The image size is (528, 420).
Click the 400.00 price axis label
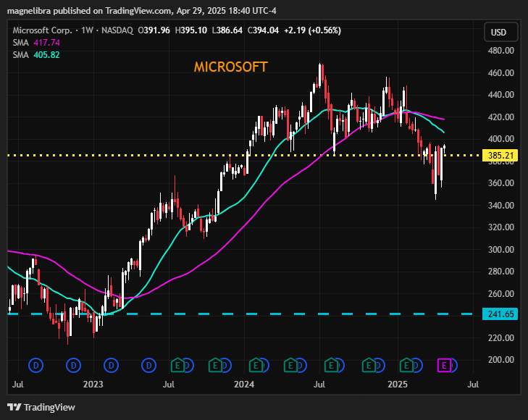[500, 138]
